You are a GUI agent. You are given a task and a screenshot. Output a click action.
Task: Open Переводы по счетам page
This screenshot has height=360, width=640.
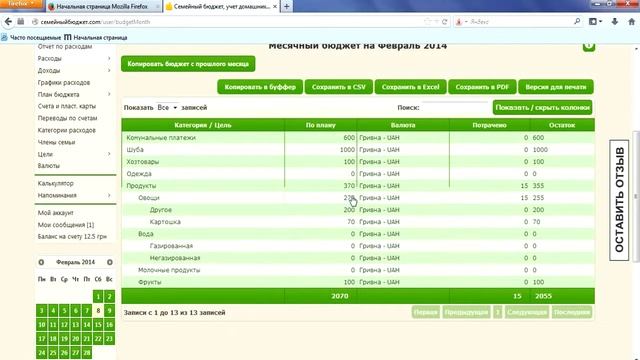(67, 118)
